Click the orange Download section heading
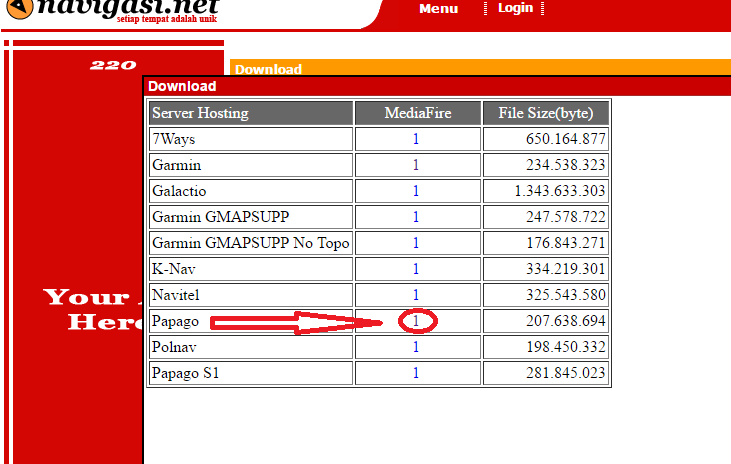The width and height of the screenshot is (731, 464). click(480, 67)
